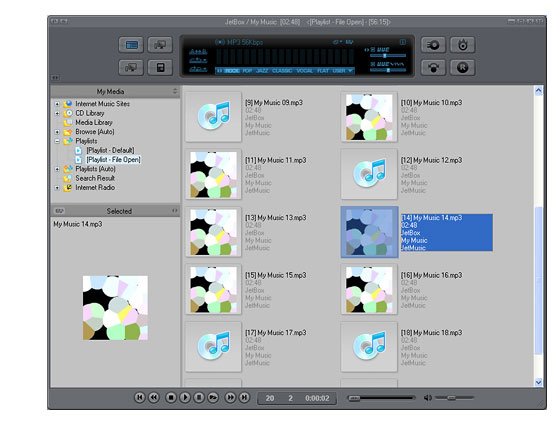This screenshot has width=560, height=435.
Task: Select track My Music 11.mp3
Action: (275, 160)
